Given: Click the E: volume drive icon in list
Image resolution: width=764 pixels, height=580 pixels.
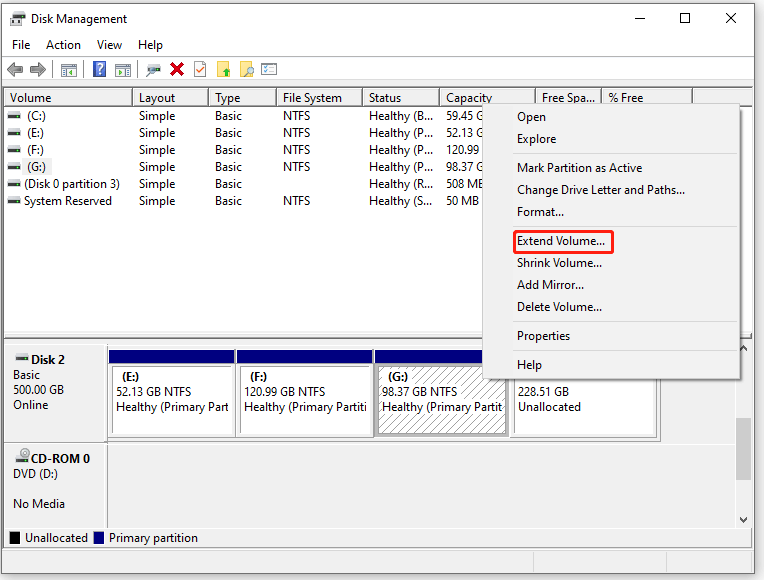Looking at the screenshot, I should pyautogui.click(x=15, y=133).
